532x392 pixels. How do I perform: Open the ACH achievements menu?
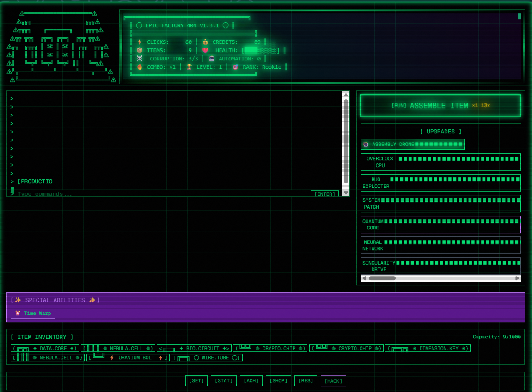(x=251, y=381)
